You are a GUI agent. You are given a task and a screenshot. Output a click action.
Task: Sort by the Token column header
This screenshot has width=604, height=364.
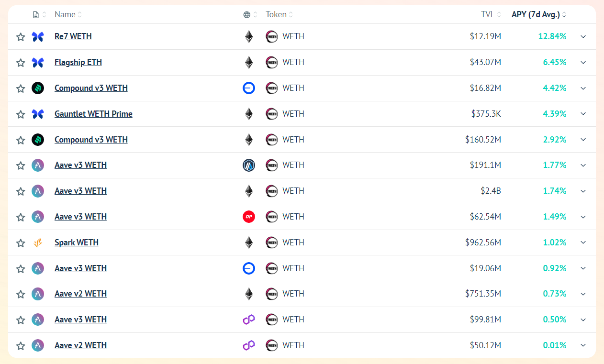(x=280, y=14)
